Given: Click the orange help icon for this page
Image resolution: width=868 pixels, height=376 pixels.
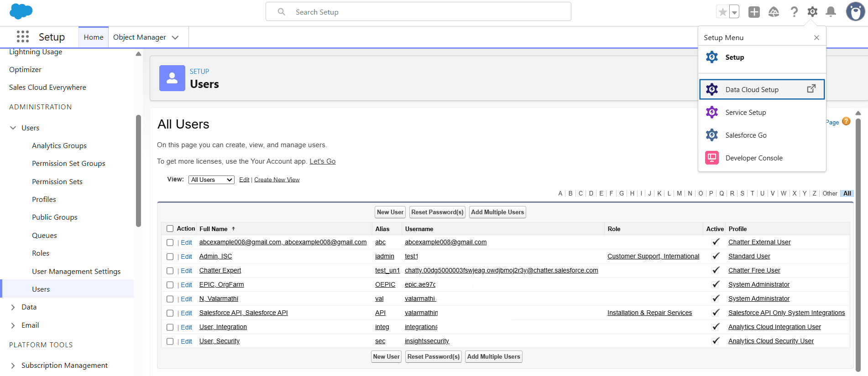Looking at the screenshot, I should 846,121.
